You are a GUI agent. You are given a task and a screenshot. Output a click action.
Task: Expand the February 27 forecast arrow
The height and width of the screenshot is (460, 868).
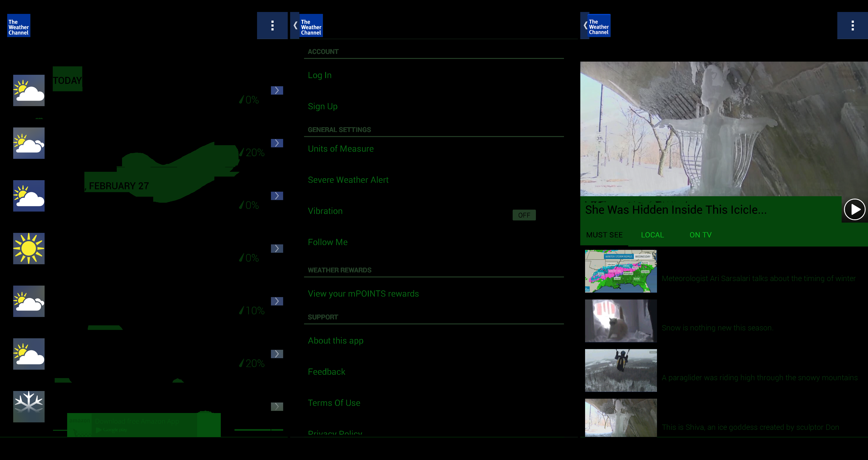(277, 196)
